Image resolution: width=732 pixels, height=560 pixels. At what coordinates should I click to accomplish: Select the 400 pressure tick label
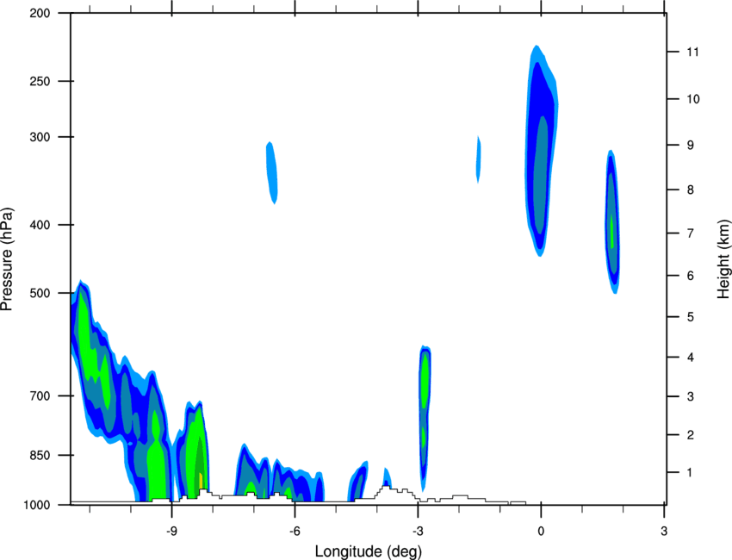(x=40, y=225)
